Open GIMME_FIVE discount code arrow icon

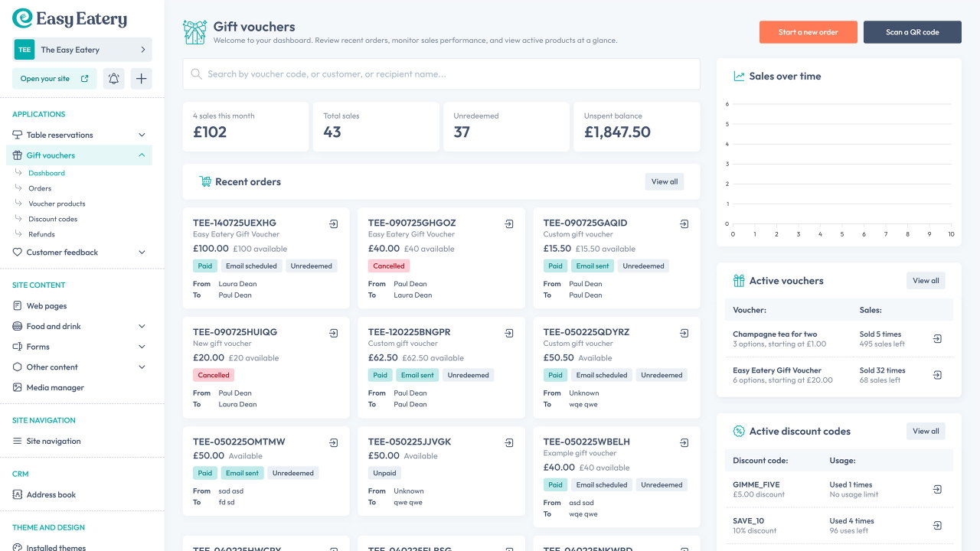click(937, 490)
